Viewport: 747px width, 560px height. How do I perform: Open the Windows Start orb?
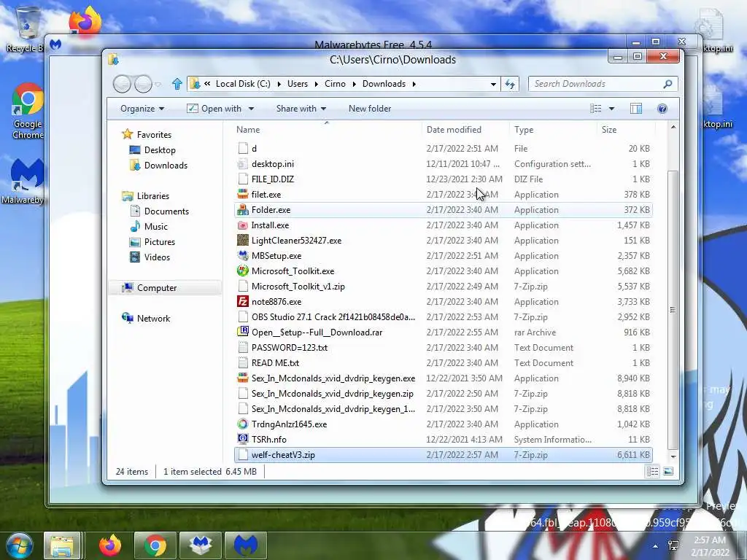coord(19,545)
